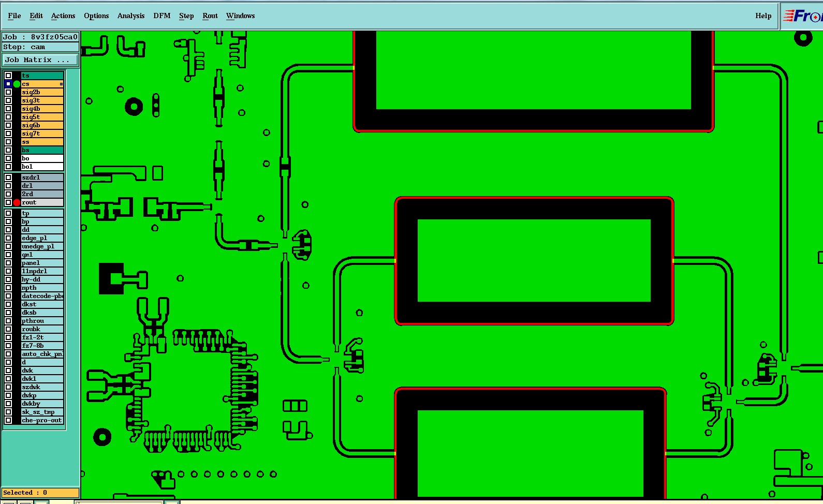Click the red color dot of rout layer
This screenshot has width=823, height=504.
[17, 202]
